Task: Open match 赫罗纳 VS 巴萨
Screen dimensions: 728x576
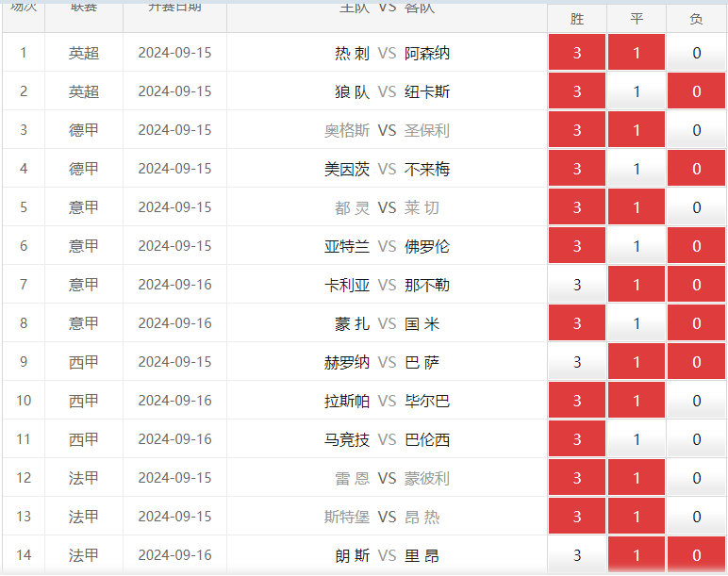Action: (382, 362)
